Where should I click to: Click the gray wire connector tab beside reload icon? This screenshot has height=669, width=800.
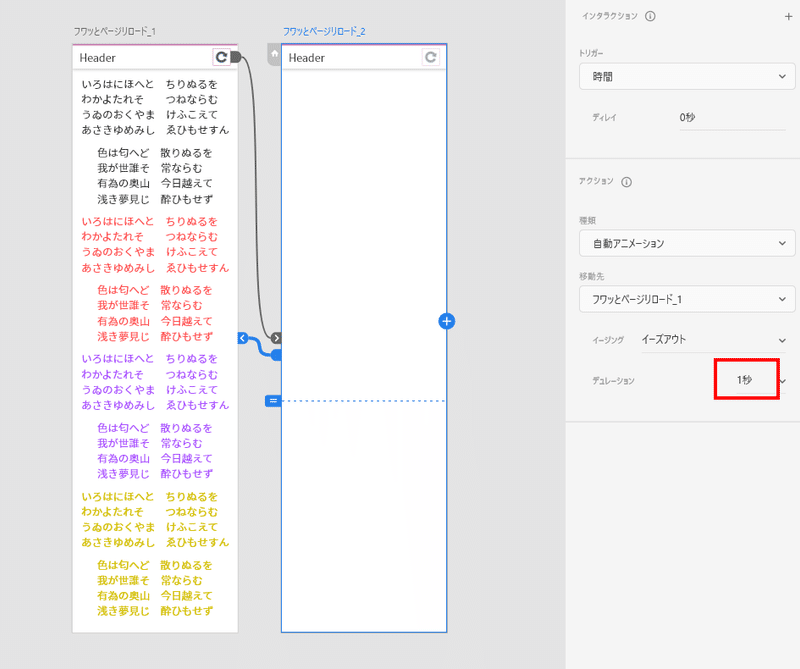click(x=235, y=57)
